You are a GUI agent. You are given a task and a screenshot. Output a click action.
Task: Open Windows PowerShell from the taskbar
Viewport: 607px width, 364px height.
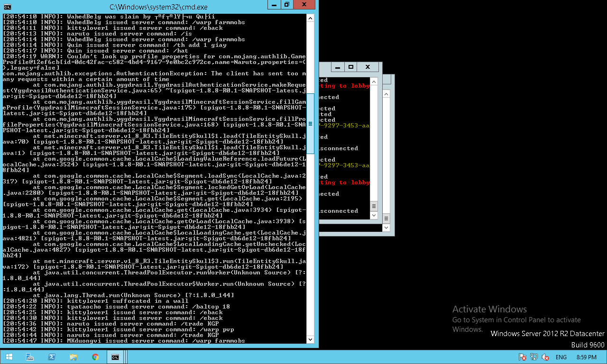52,357
